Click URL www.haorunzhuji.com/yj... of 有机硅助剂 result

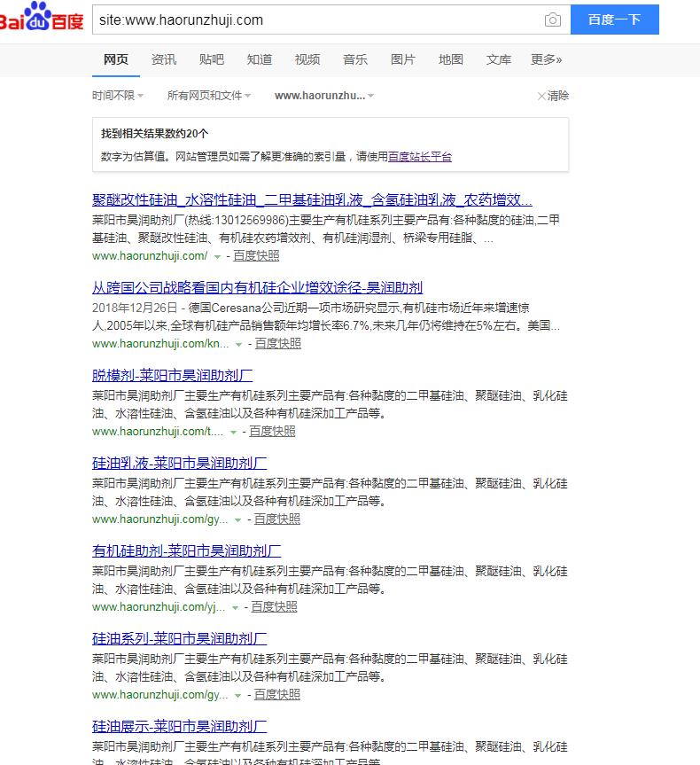(159, 607)
